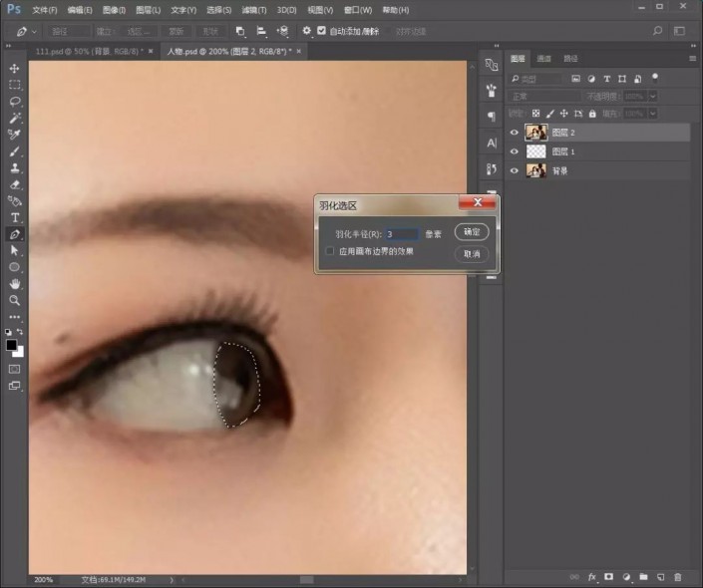Select the Clone Stamp tool

pyautogui.click(x=14, y=168)
